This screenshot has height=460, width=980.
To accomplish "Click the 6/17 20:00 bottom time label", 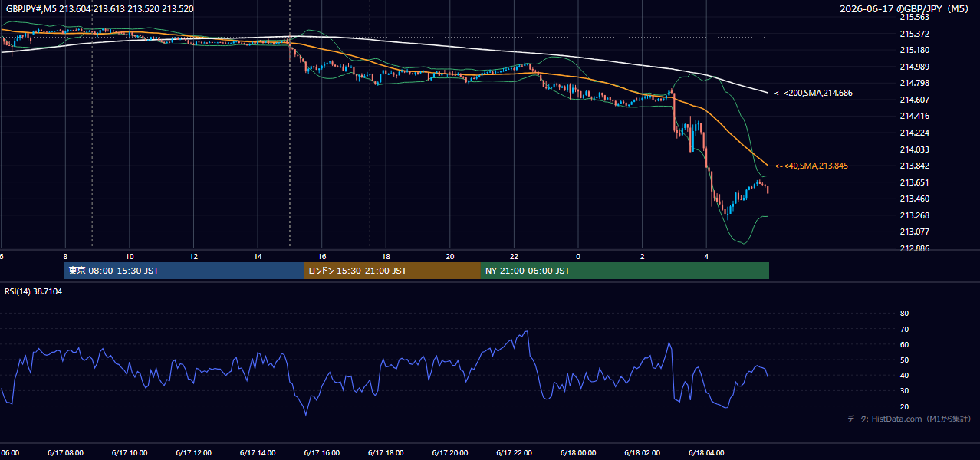I will (x=450, y=453).
